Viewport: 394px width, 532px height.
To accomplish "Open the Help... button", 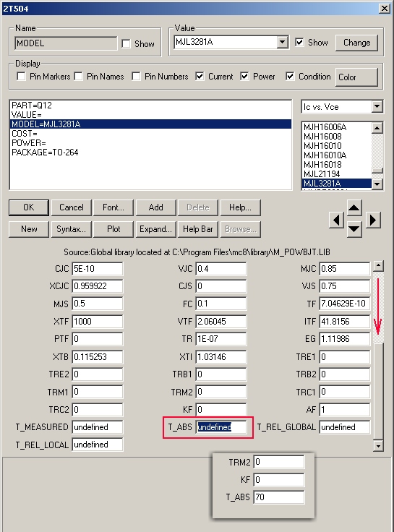I will (x=240, y=207).
